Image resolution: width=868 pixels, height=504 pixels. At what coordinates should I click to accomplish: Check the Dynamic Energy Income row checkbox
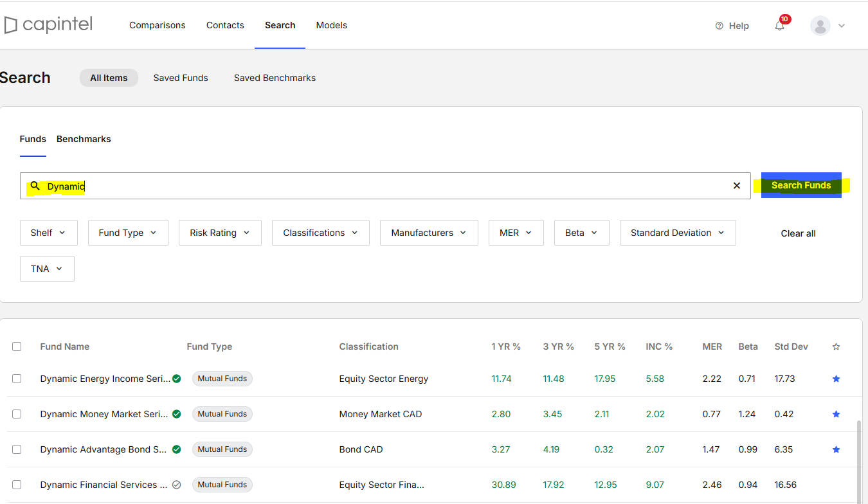[x=17, y=379]
